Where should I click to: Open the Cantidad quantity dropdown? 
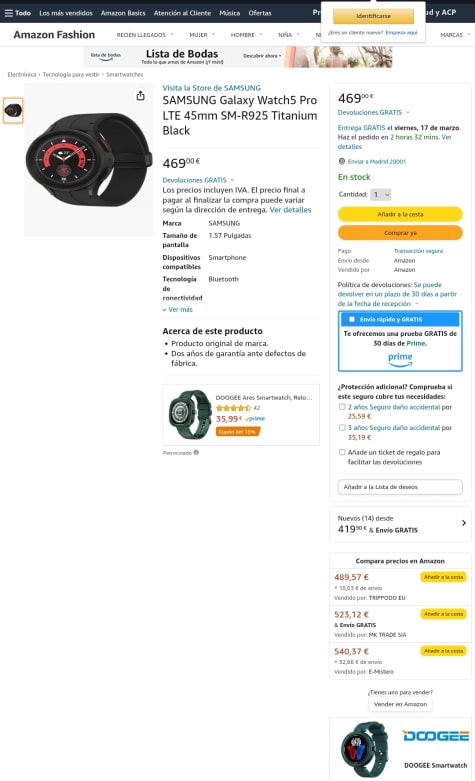coord(381,194)
